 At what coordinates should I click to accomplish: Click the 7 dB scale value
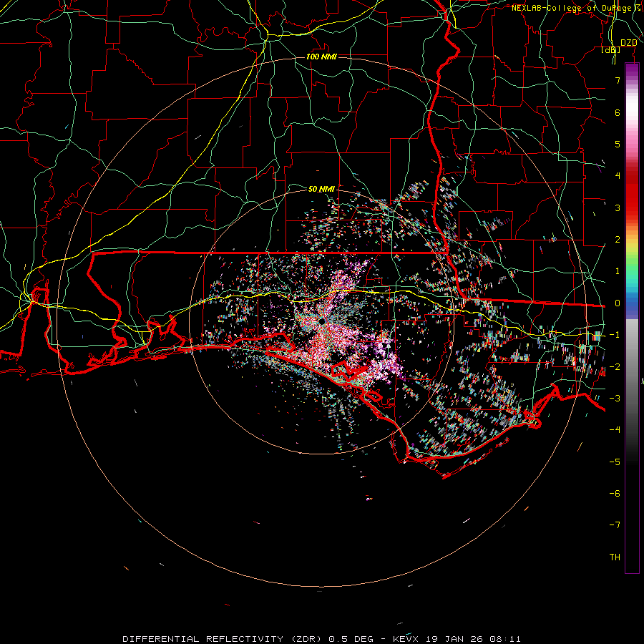(618, 80)
